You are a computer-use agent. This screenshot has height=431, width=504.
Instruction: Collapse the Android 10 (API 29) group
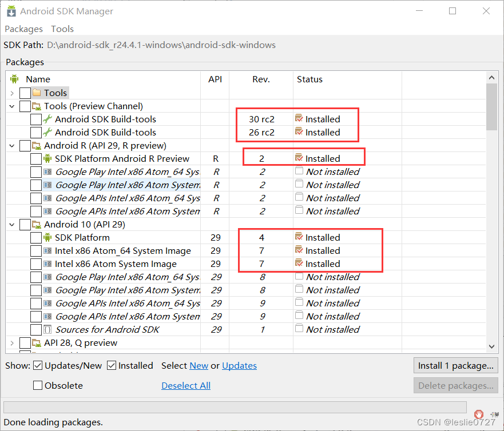[12, 225]
